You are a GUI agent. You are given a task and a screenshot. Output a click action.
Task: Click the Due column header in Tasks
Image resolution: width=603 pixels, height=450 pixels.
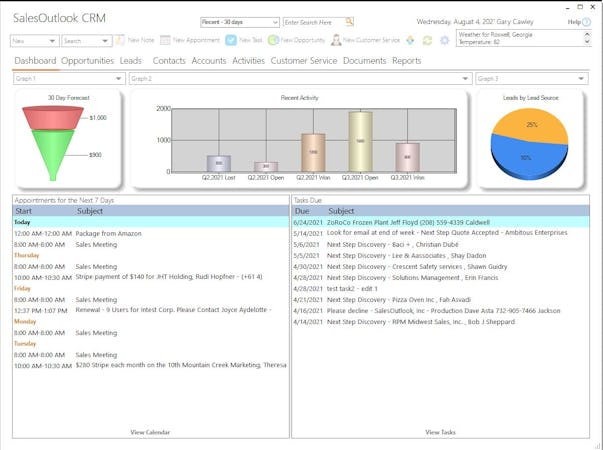(x=302, y=211)
